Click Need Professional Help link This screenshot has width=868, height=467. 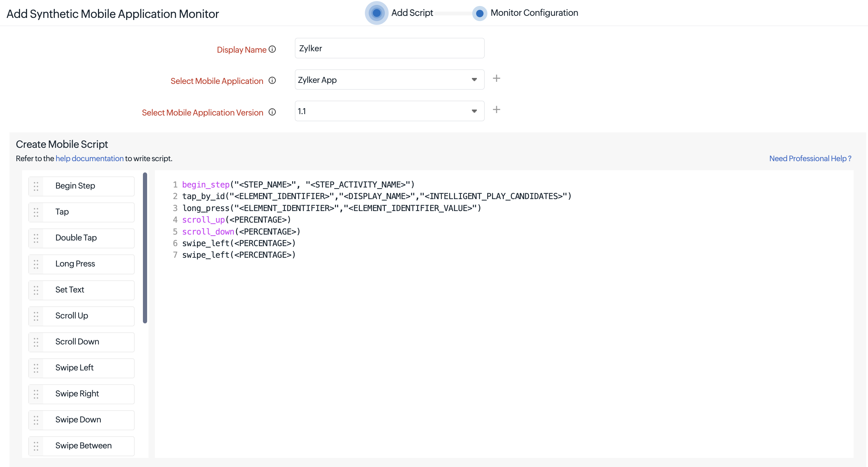[810, 158]
